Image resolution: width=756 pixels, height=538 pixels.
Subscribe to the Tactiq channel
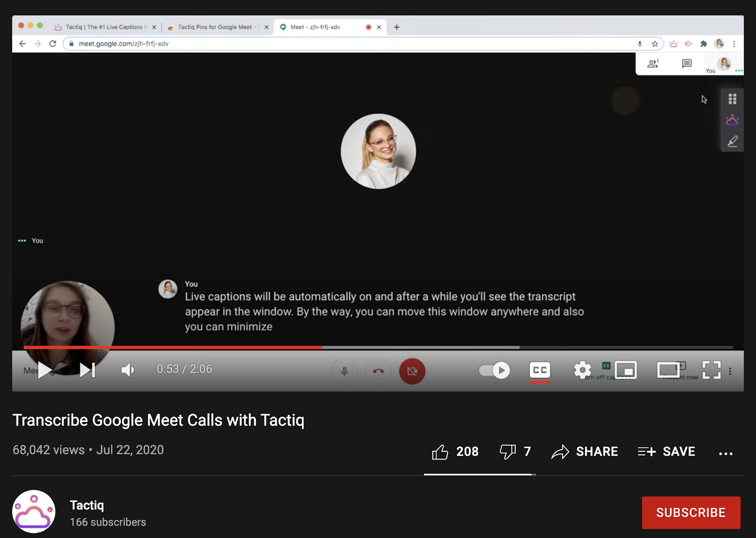[x=691, y=512]
